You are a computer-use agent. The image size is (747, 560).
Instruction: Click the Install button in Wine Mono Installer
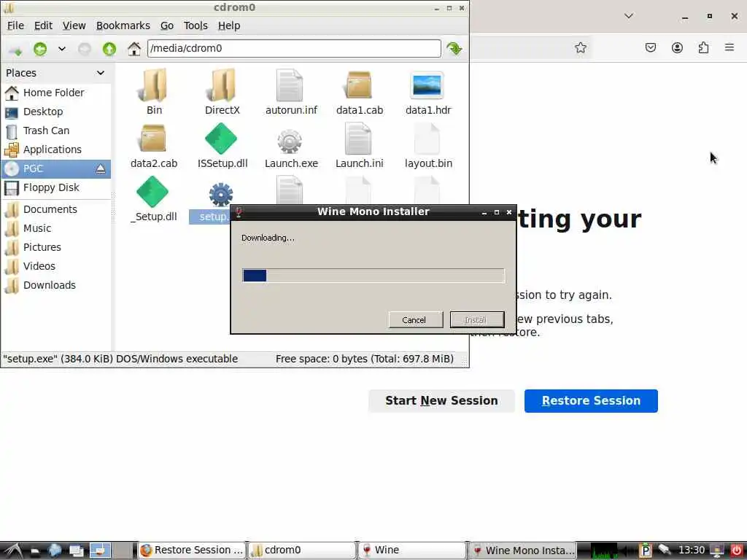coord(477,320)
